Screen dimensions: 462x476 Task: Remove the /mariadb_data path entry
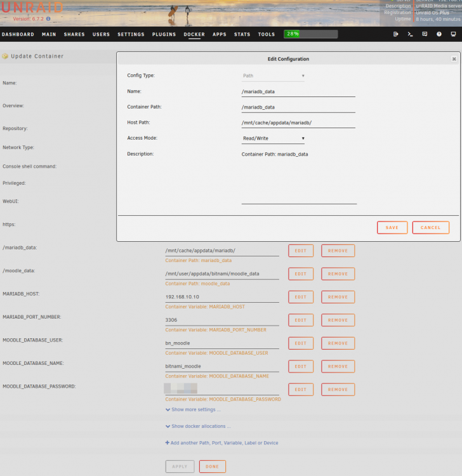click(338, 251)
